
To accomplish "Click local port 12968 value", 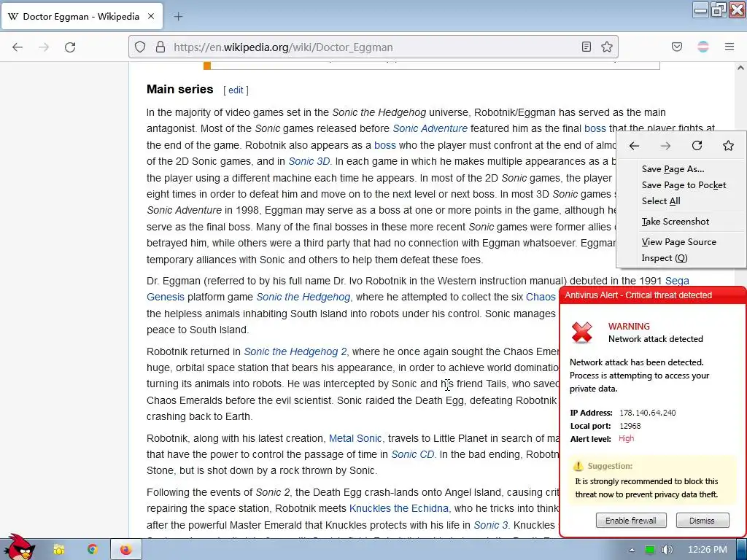I will [x=630, y=426].
